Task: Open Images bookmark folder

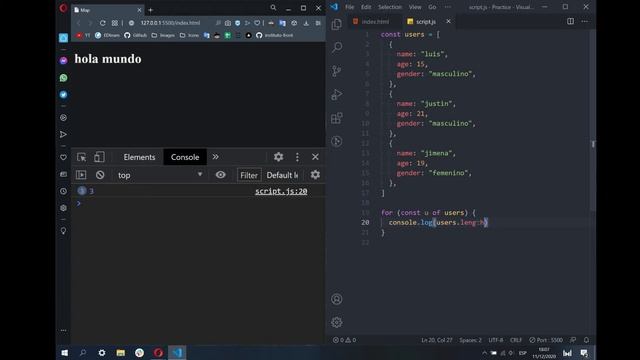Action: pyautogui.click(x=163, y=36)
